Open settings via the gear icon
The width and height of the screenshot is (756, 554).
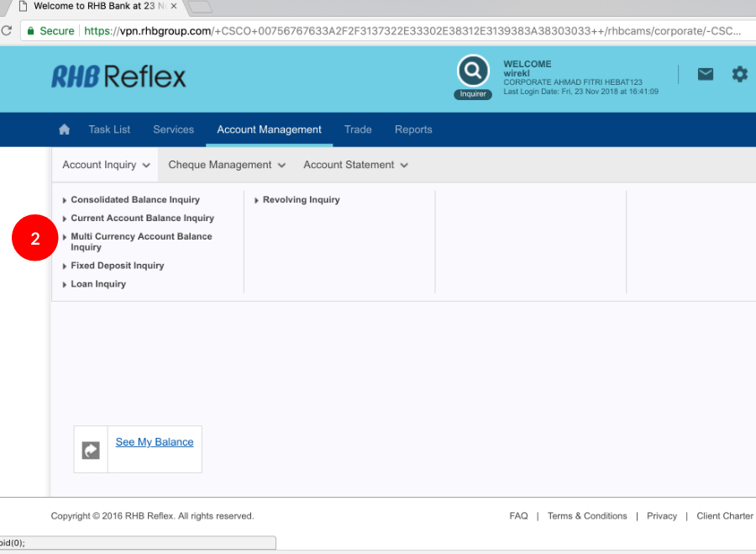pos(739,74)
